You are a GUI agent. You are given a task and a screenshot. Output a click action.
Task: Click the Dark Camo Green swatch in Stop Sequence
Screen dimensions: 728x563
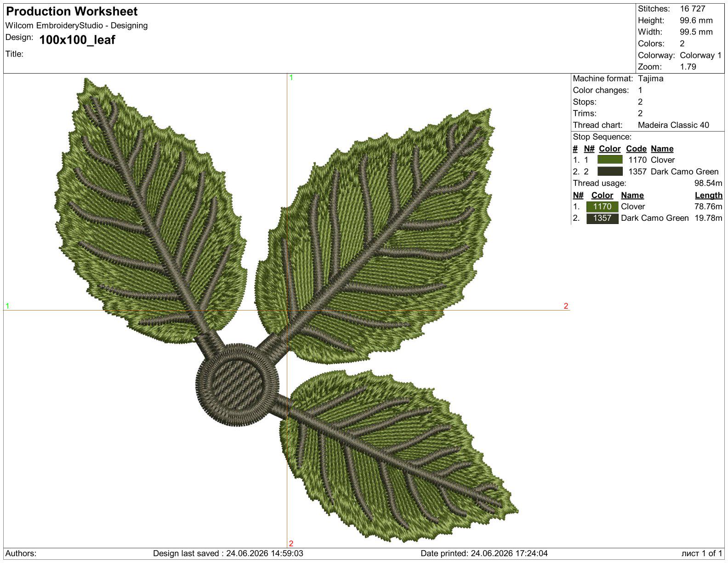[610, 172]
